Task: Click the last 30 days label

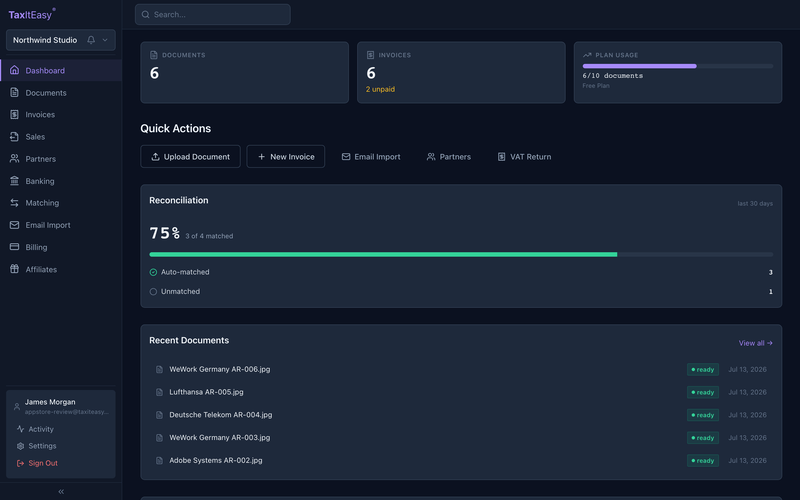Action: click(x=755, y=203)
